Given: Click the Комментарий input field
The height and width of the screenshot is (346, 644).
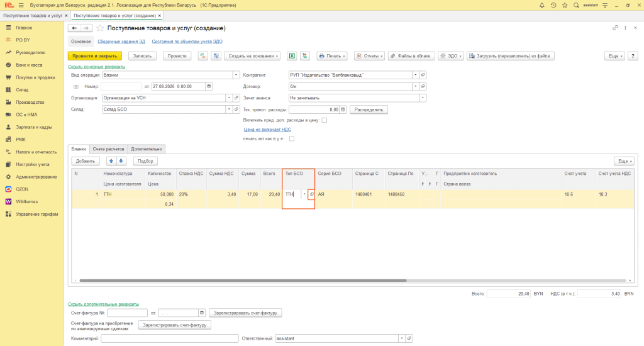Looking at the screenshot, I should [170, 338].
